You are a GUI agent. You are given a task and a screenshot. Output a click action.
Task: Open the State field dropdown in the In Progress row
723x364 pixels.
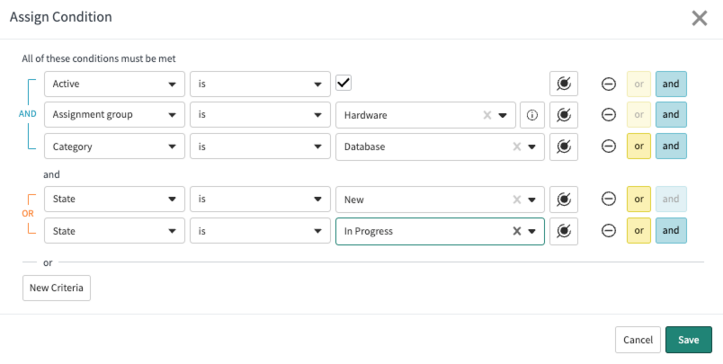point(114,231)
